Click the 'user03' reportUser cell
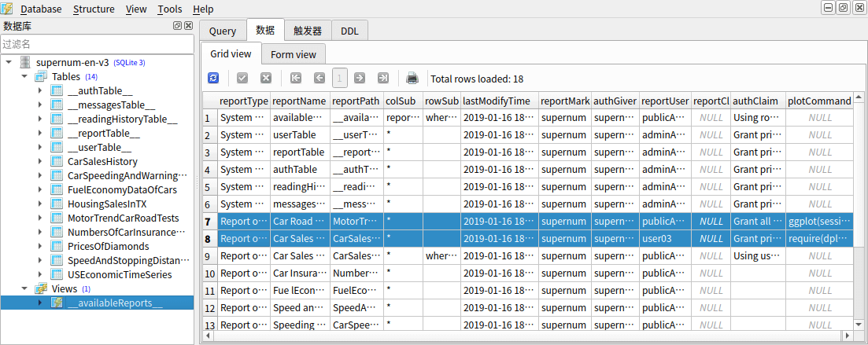 [666, 239]
